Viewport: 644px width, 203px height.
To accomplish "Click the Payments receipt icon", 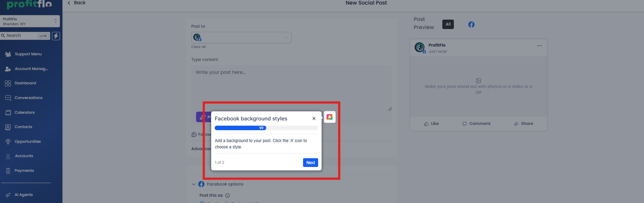I will 8,171.
